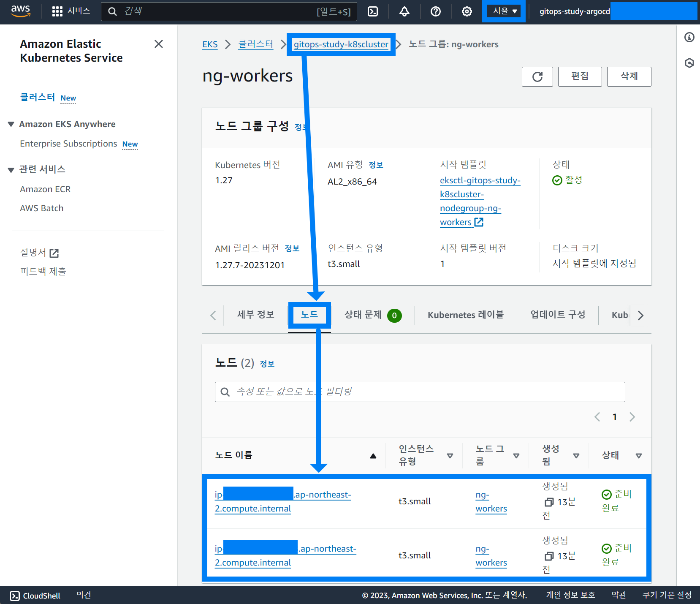This screenshot has width=700, height=604.
Task: Open the second node name link
Action: pyautogui.click(x=285, y=555)
